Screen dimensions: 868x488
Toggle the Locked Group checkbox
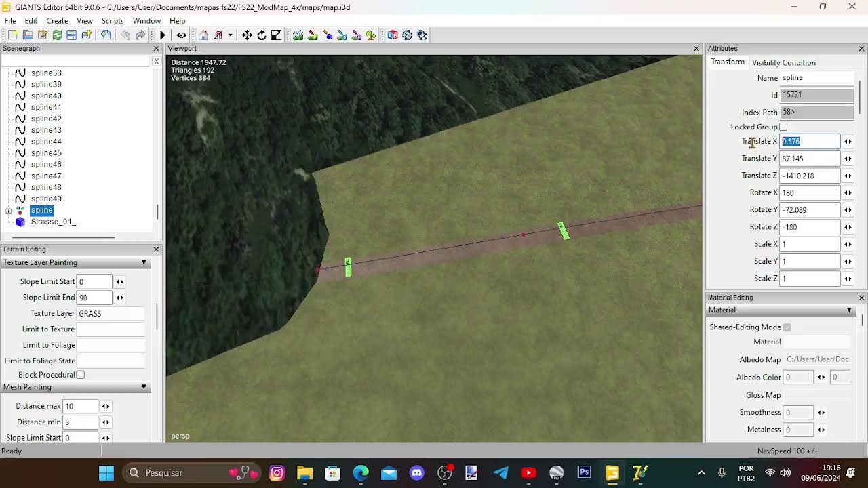tap(783, 127)
